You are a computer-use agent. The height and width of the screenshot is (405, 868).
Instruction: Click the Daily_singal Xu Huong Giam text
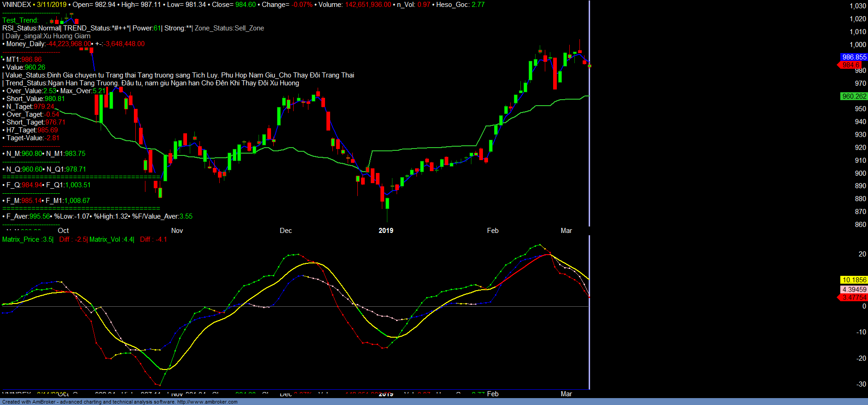coord(48,36)
